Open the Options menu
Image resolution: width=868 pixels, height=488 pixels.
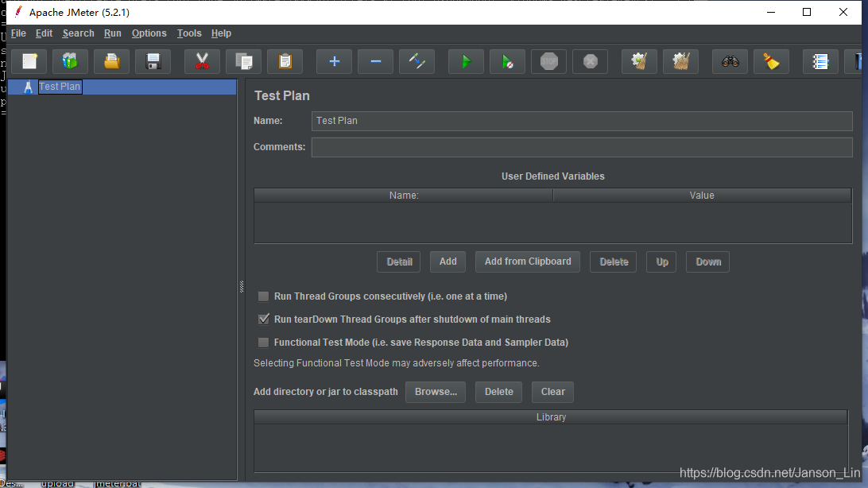[149, 33]
